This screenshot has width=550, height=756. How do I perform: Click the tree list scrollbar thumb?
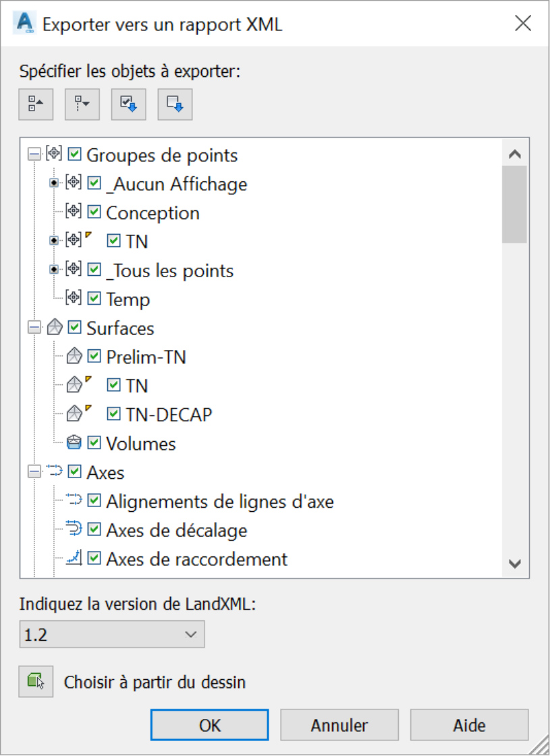[x=514, y=205]
